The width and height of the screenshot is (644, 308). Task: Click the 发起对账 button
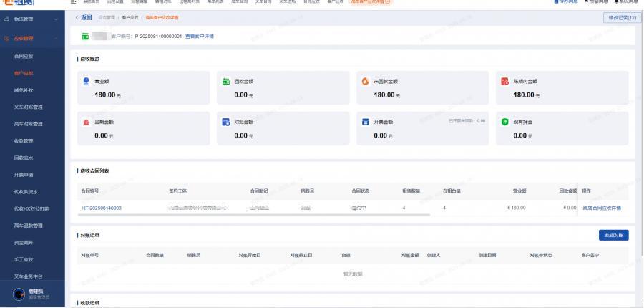[x=613, y=235]
